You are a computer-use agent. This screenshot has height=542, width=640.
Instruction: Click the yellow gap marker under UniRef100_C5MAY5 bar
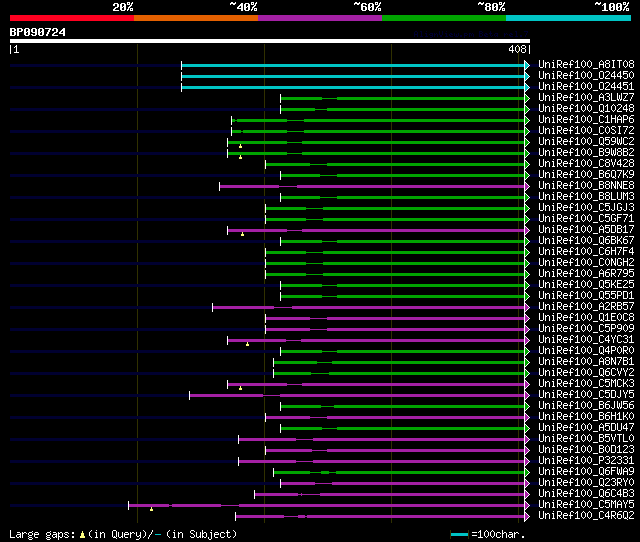pos(151,509)
